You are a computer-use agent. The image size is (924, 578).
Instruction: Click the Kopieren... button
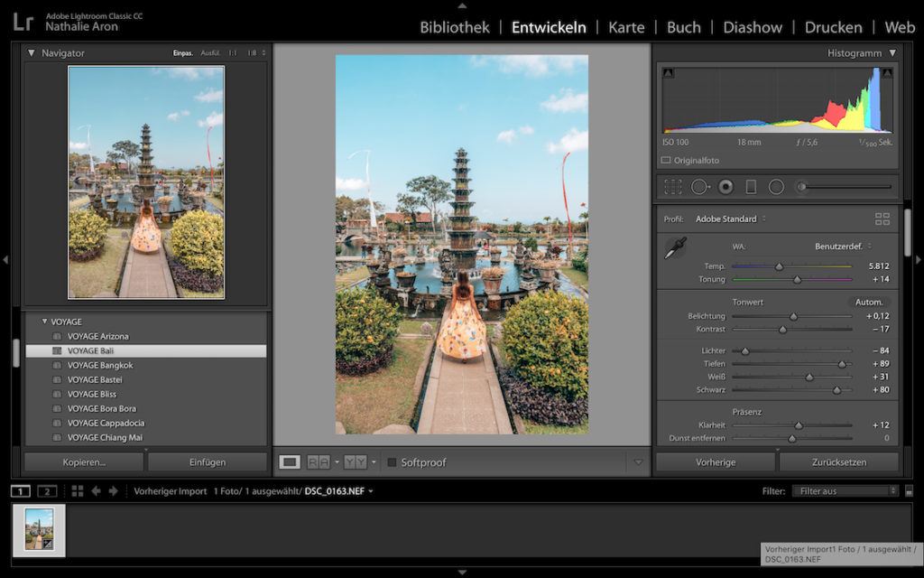point(84,462)
